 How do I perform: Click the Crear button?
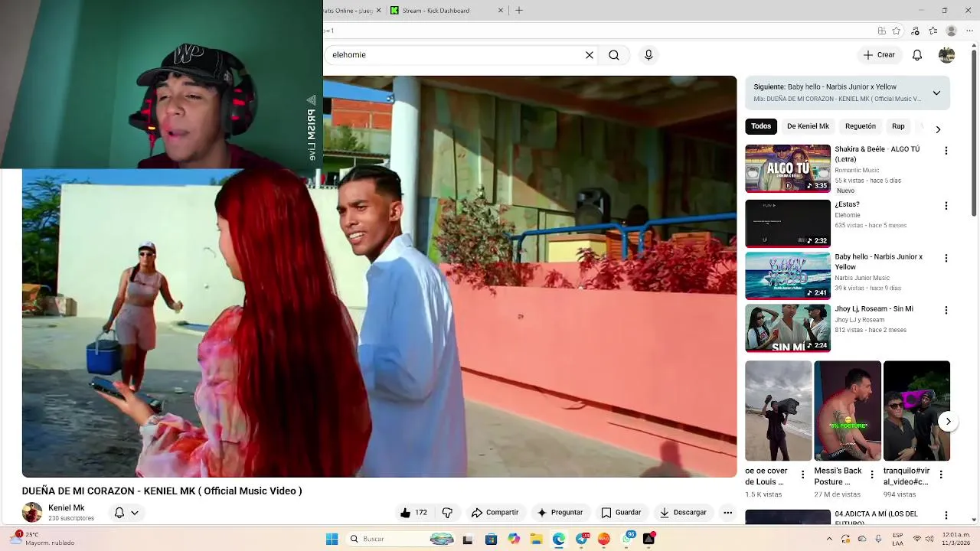click(x=879, y=55)
